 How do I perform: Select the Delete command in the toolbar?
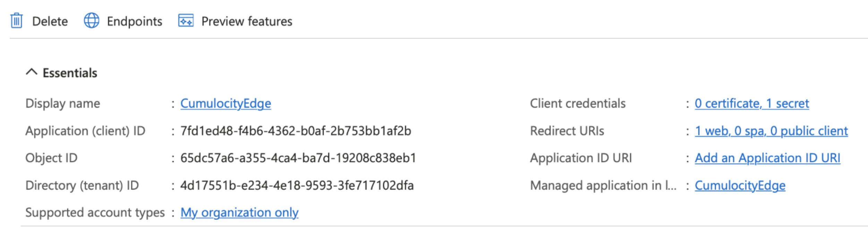50,21
